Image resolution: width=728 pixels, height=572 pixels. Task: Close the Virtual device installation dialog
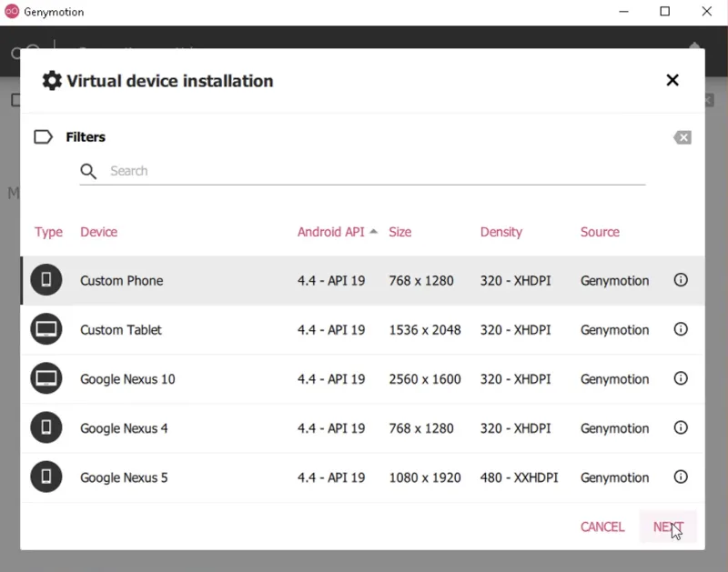click(x=672, y=80)
